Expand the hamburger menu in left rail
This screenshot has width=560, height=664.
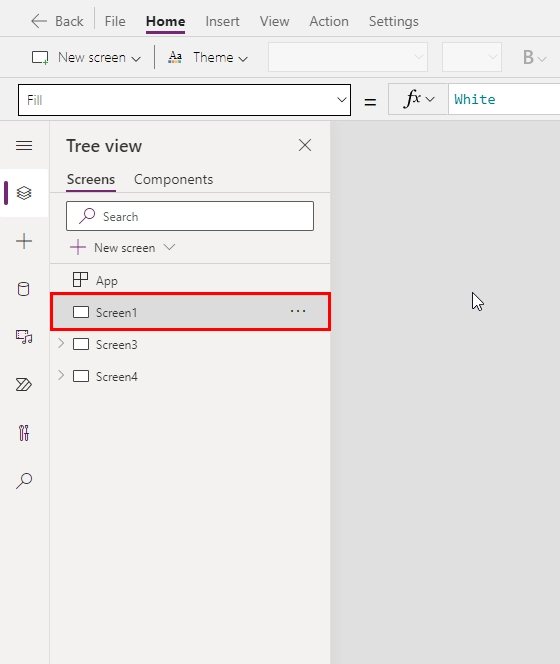(24, 146)
